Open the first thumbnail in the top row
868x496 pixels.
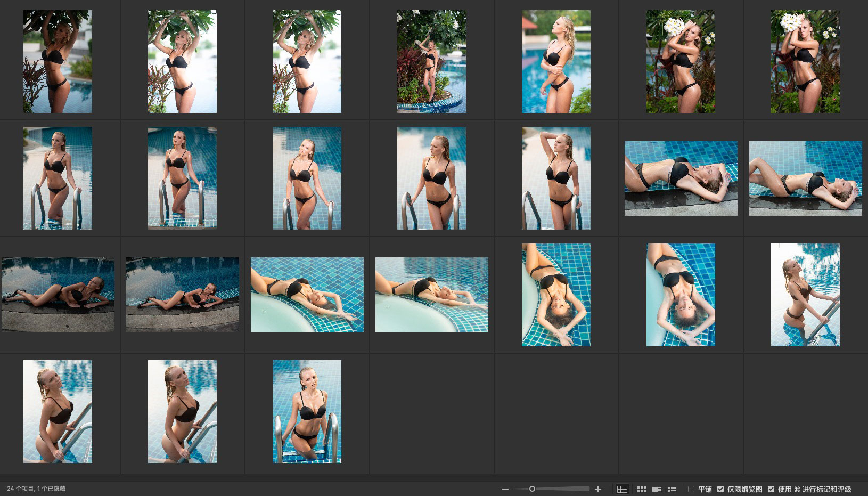click(58, 61)
